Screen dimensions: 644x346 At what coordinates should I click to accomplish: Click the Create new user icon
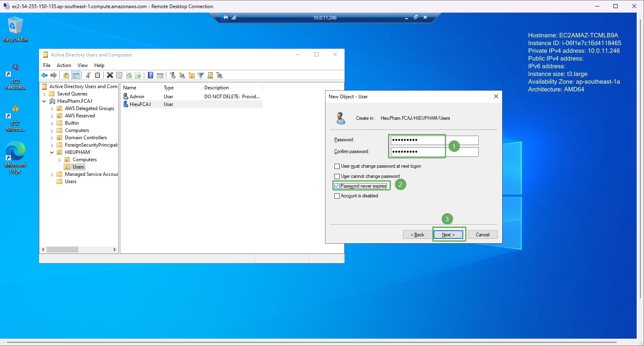pos(172,75)
